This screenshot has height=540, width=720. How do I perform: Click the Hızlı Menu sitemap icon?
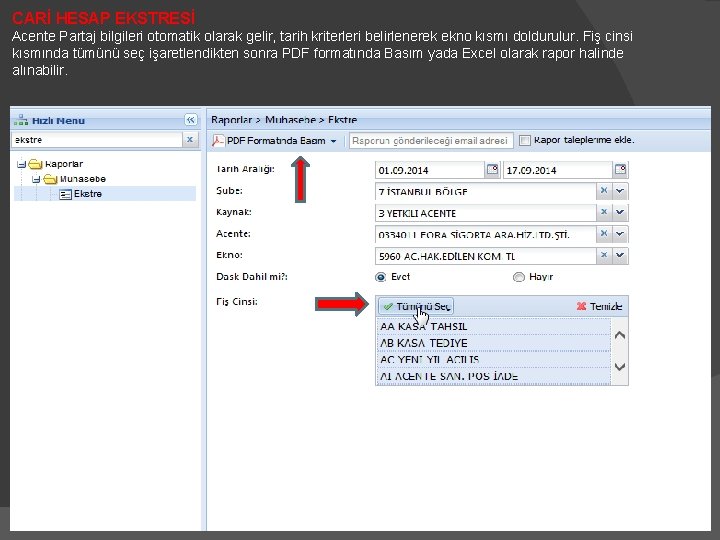[x=21, y=120]
